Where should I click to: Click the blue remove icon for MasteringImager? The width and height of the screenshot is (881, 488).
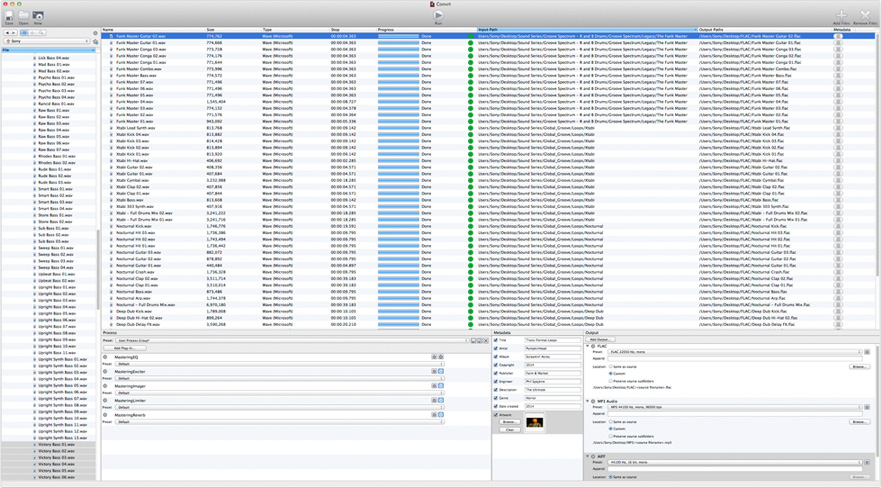point(441,386)
